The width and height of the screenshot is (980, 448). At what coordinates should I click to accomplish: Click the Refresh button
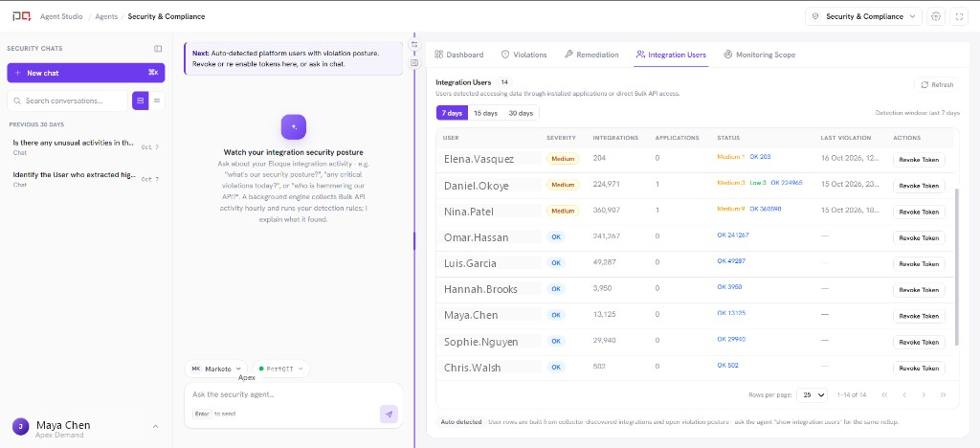(936, 85)
